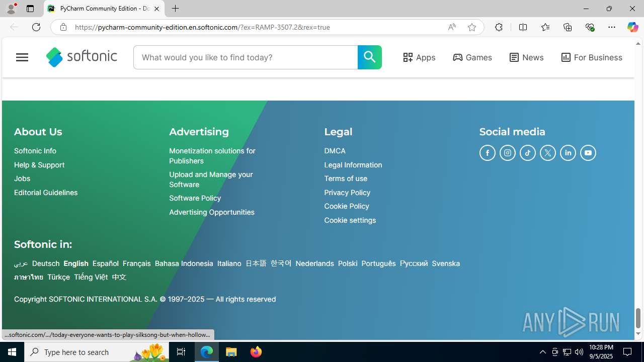Switch site language to Nederlands
Viewport: 644px width, 362px height.
pyautogui.click(x=314, y=263)
